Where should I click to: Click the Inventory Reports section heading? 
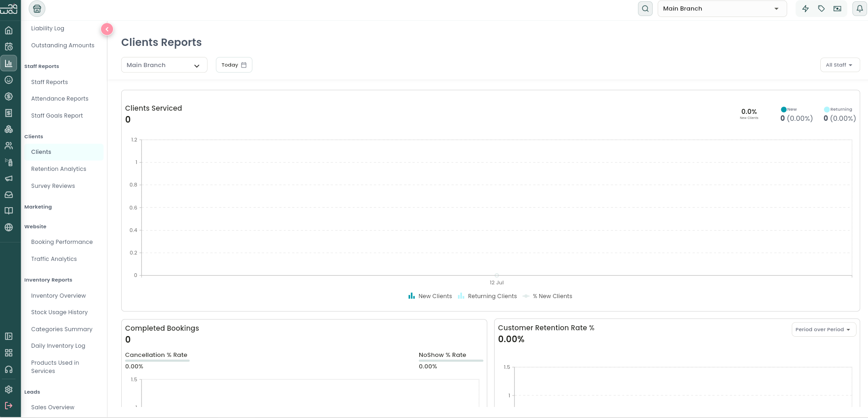point(48,280)
